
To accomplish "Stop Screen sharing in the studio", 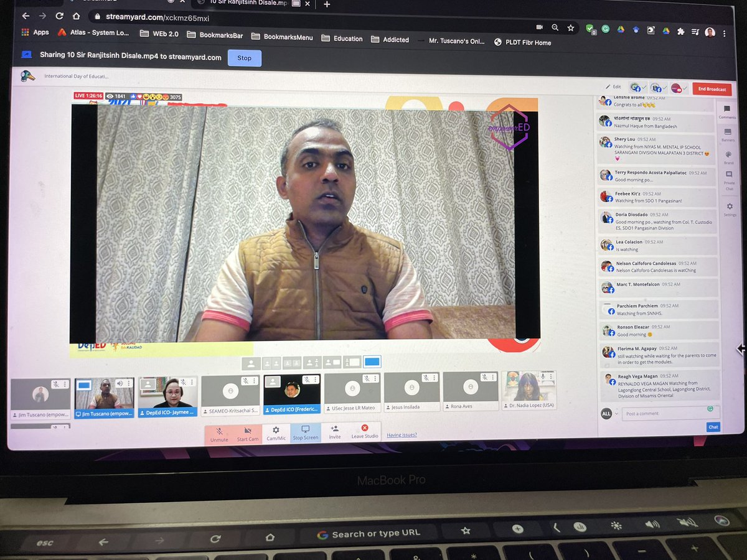I will coord(306,433).
